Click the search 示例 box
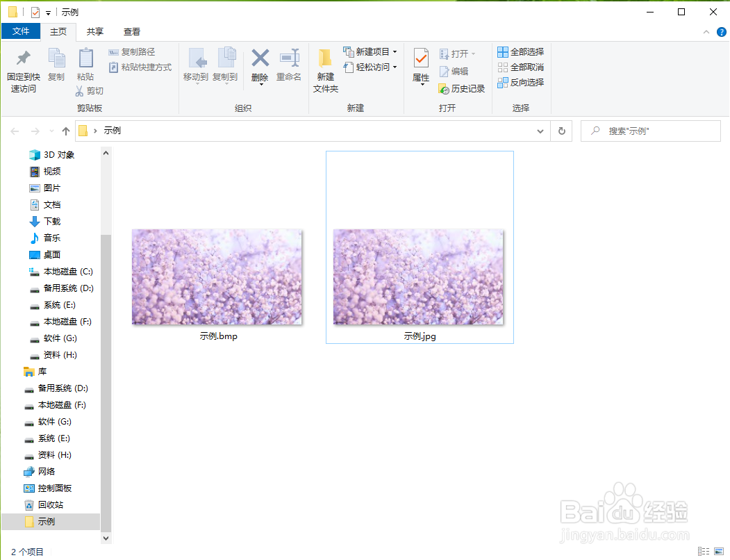The width and height of the screenshot is (730, 560). [650, 131]
